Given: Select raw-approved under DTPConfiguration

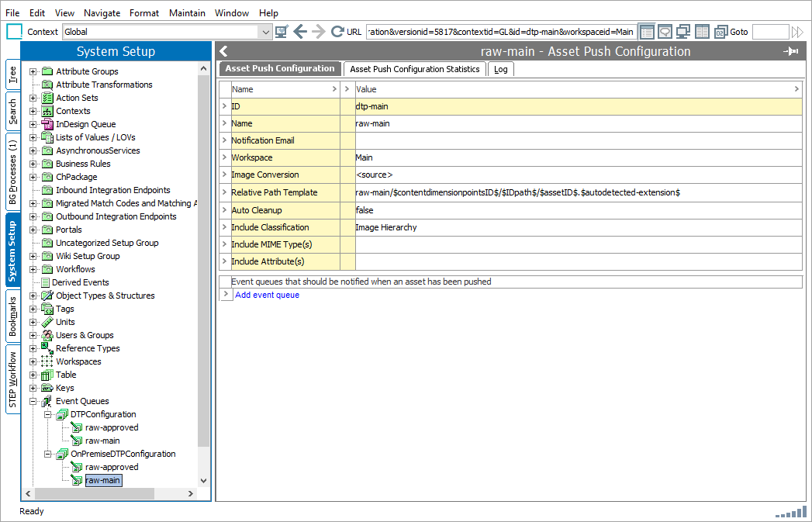Looking at the screenshot, I should 112,427.
